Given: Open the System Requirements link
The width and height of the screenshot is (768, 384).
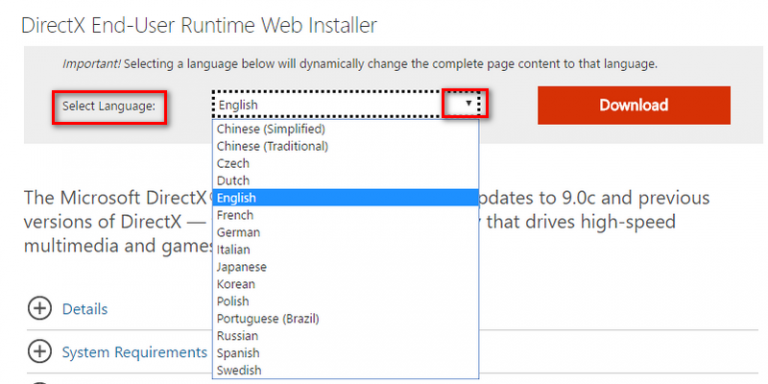Looking at the screenshot, I should pos(134,352).
